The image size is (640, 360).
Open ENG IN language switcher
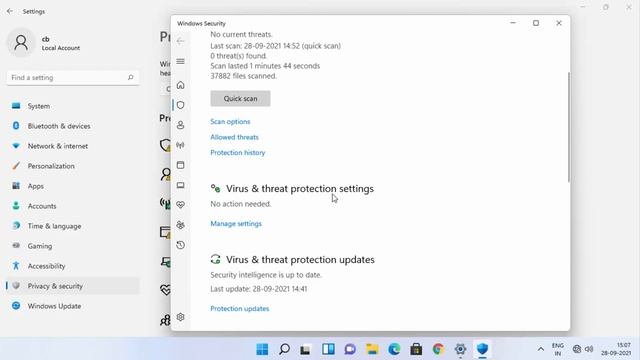point(558,349)
